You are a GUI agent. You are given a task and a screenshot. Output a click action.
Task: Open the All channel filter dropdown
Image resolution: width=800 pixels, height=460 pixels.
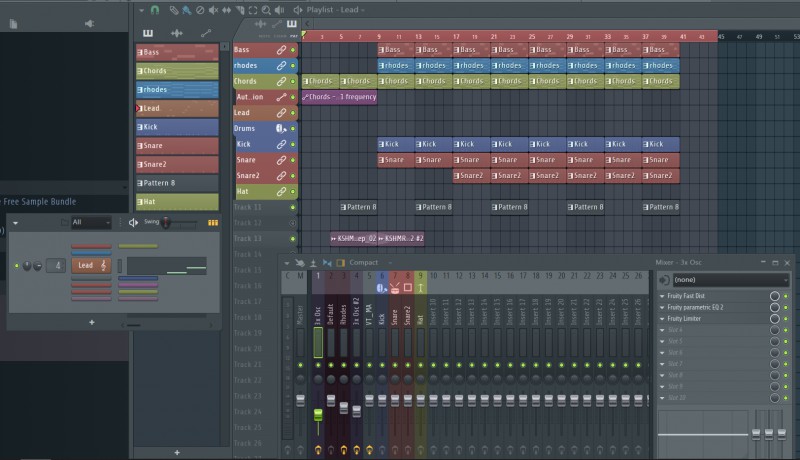point(91,222)
